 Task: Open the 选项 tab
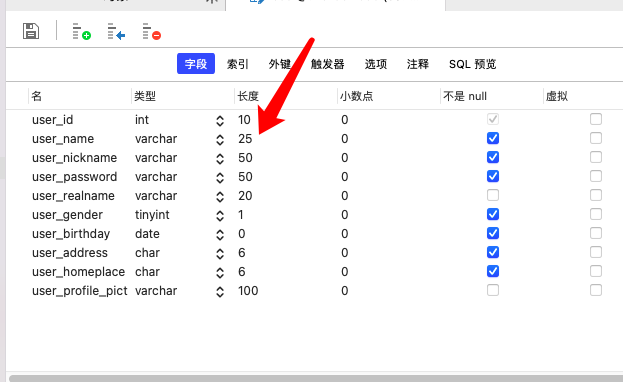point(375,64)
